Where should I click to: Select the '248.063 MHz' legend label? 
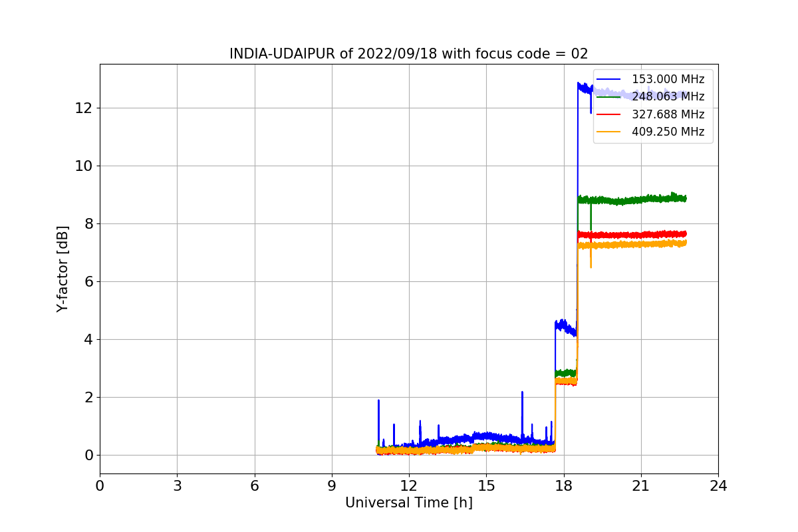(x=668, y=97)
